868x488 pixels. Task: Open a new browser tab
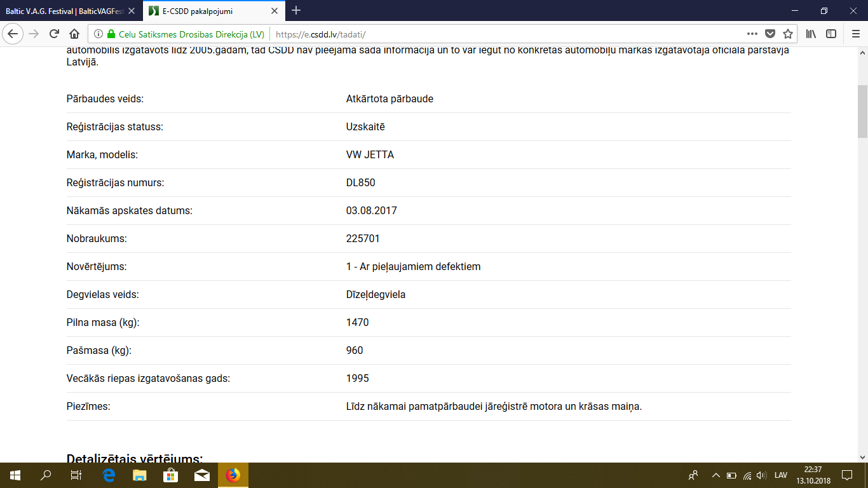tap(296, 11)
